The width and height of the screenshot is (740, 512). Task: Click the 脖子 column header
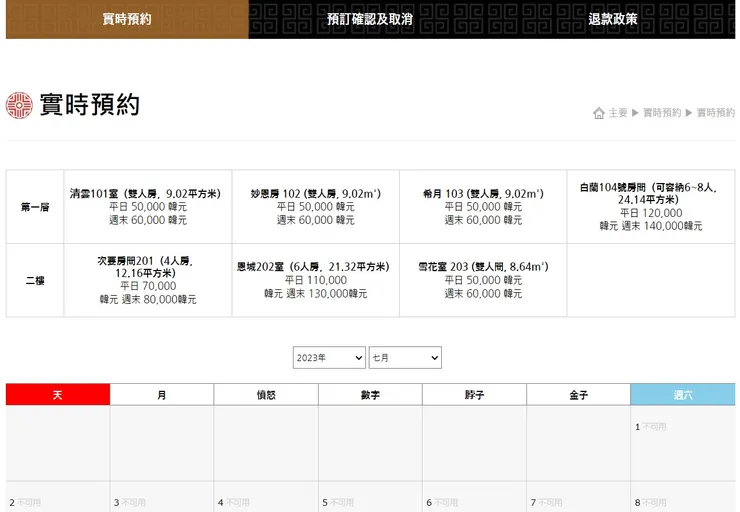pyautogui.click(x=474, y=394)
